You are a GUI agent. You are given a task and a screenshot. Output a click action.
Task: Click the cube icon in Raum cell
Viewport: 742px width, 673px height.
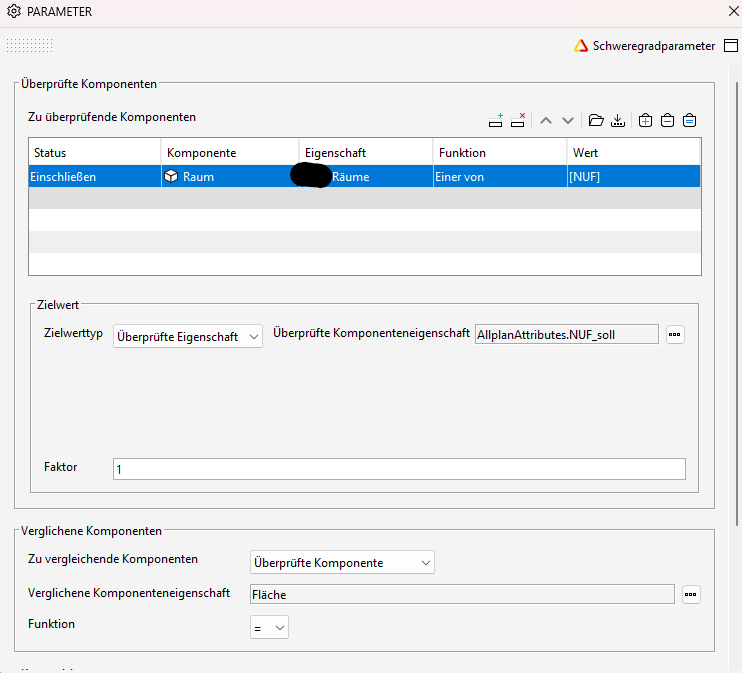(171, 177)
